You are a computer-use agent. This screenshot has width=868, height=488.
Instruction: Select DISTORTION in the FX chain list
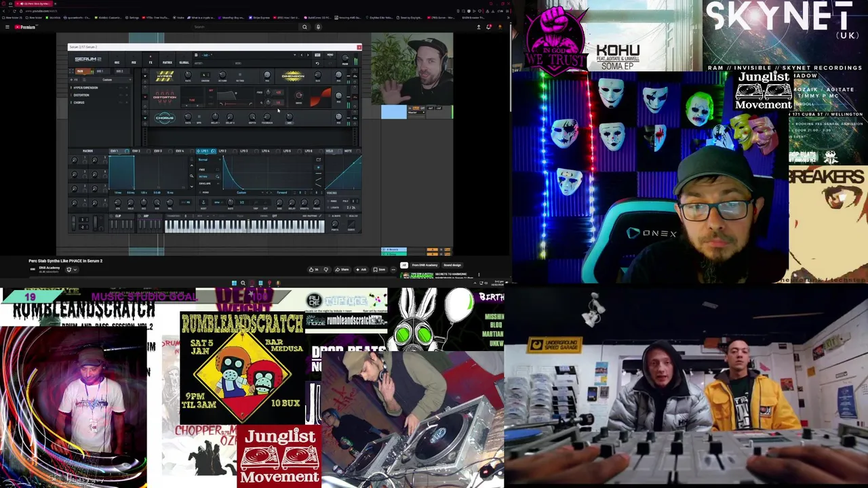click(x=81, y=95)
